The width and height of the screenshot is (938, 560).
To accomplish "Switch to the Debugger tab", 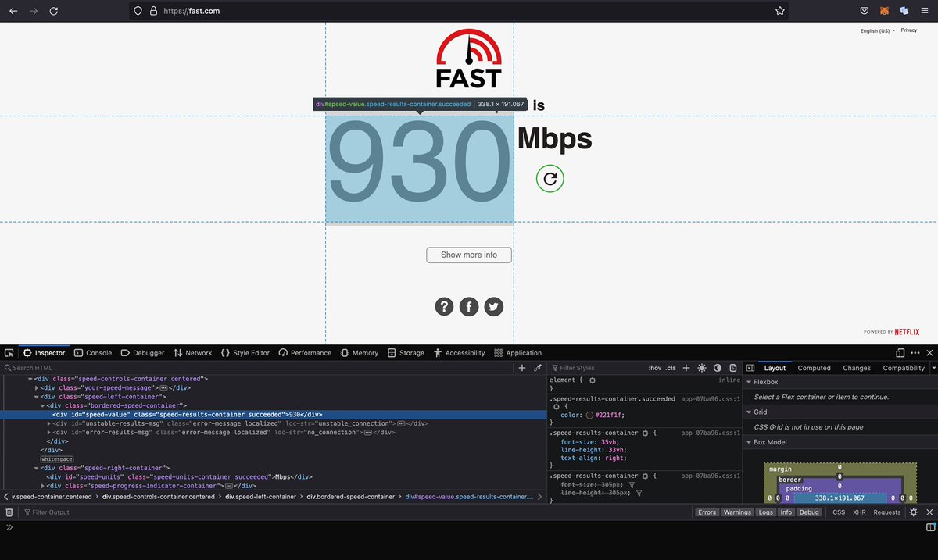I will (x=142, y=353).
